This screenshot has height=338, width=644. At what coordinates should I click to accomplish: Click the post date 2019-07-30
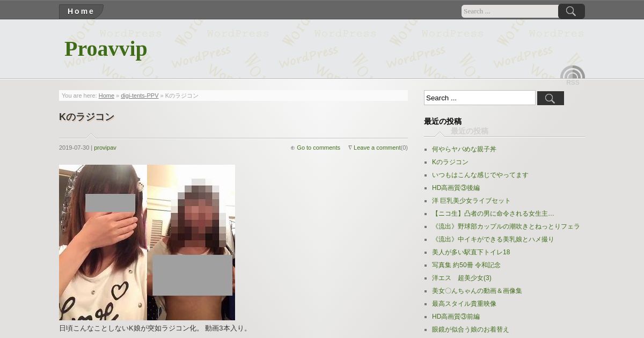point(74,148)
